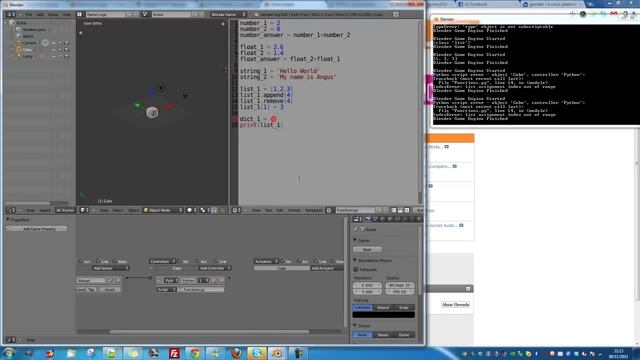Open Chrome from the taskbar
The height and width of the screenshot is (360, 640).
click(195, 353)
